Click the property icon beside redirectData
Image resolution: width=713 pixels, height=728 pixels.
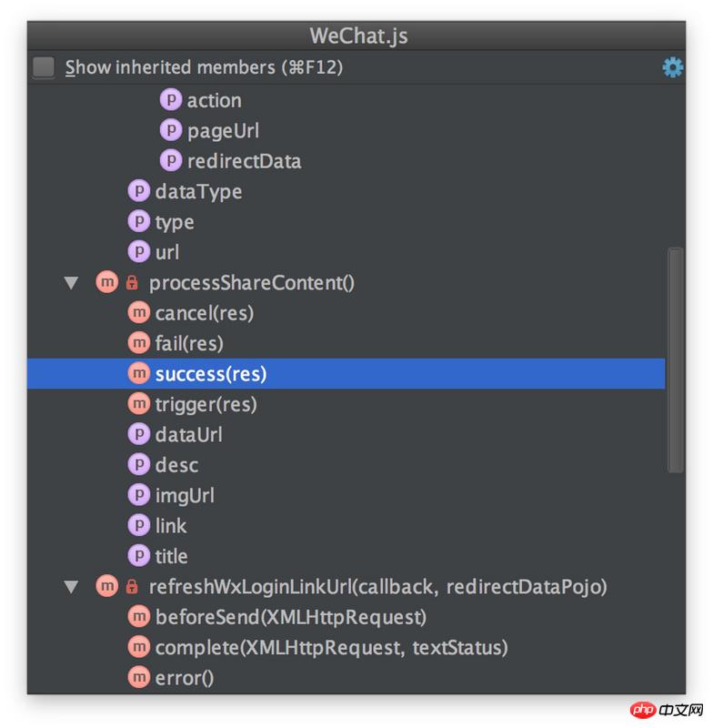pos(171,161)
